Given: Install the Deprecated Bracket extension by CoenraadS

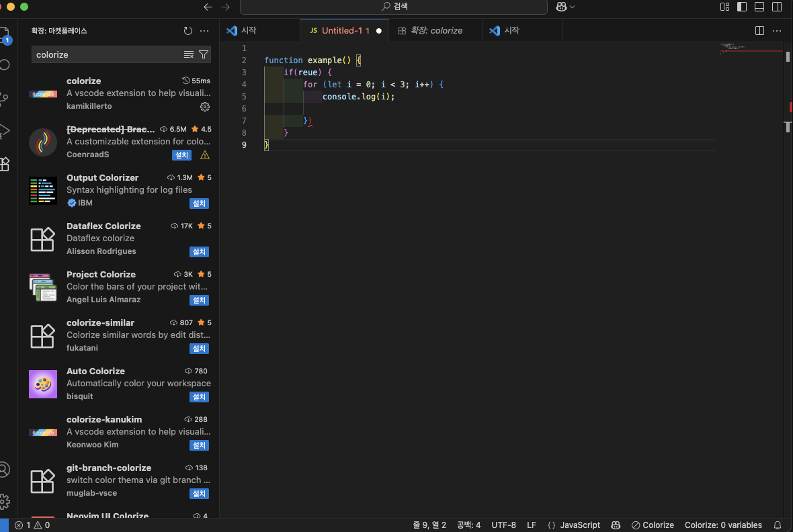Looking at the screenshot, I should coord(181,155).
